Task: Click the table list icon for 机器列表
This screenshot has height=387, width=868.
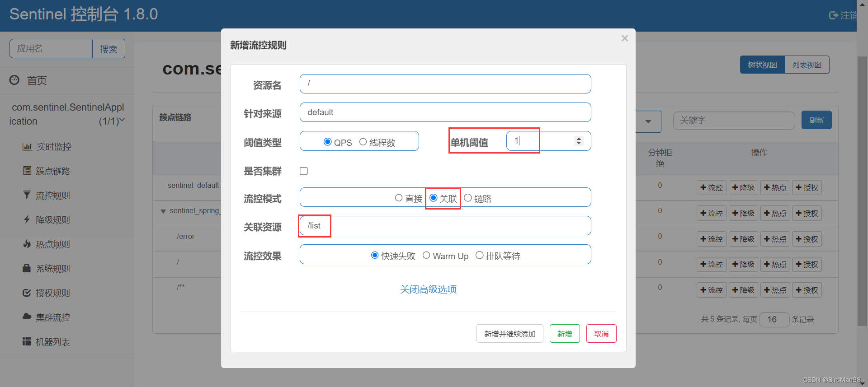Action: tap(27, 341)
